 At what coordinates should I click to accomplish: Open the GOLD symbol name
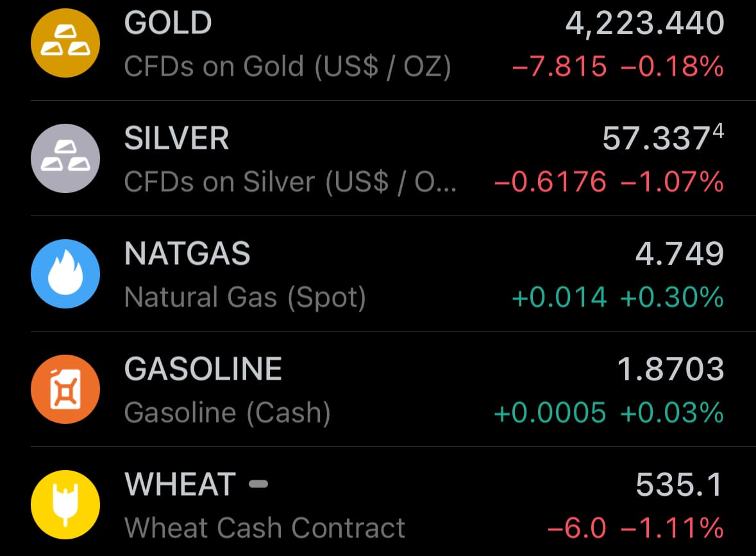168,24
